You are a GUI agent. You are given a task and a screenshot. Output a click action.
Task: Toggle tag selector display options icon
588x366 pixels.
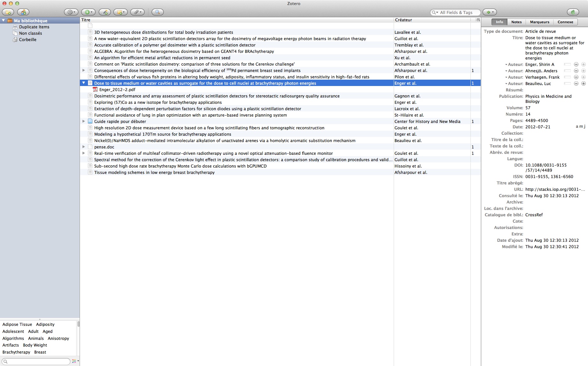75,361
